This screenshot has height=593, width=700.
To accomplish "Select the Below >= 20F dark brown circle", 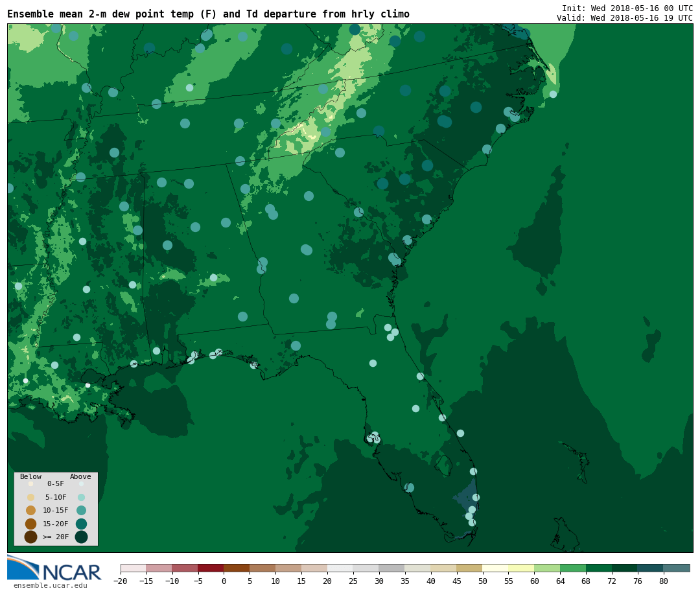I will (x=30, y=537).
